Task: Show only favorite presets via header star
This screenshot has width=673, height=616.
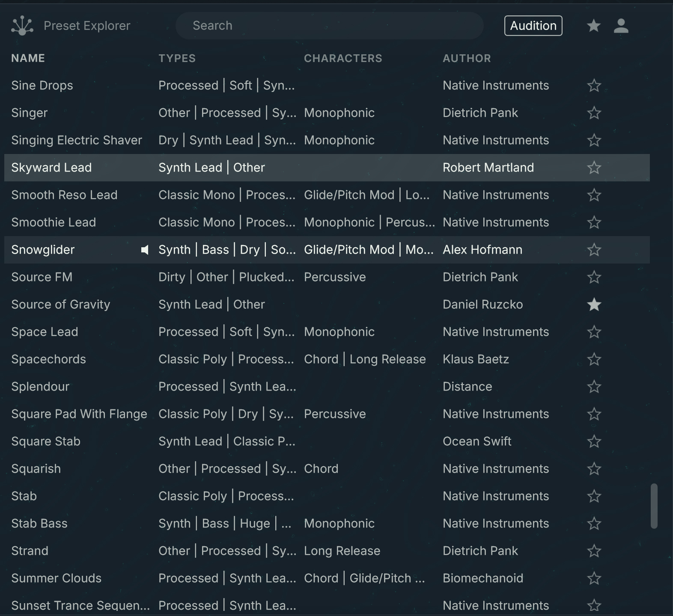Action: (593, 26)
